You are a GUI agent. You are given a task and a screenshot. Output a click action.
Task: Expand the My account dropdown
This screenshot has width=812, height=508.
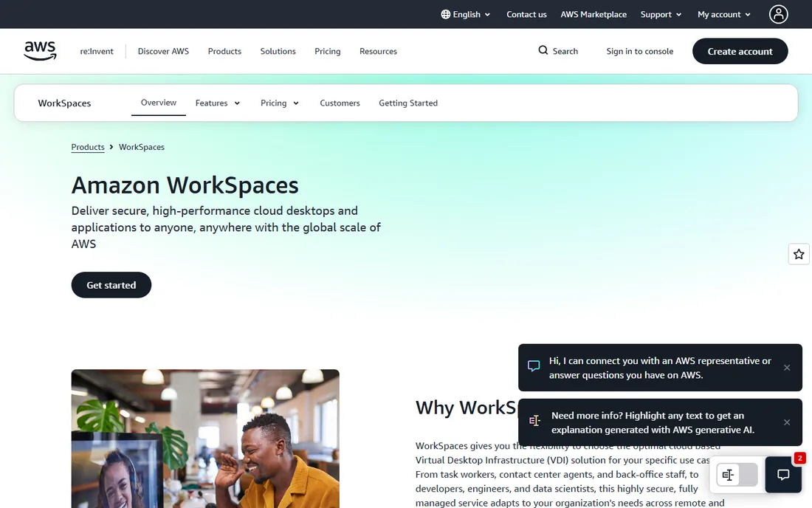[x=724, y=15]
